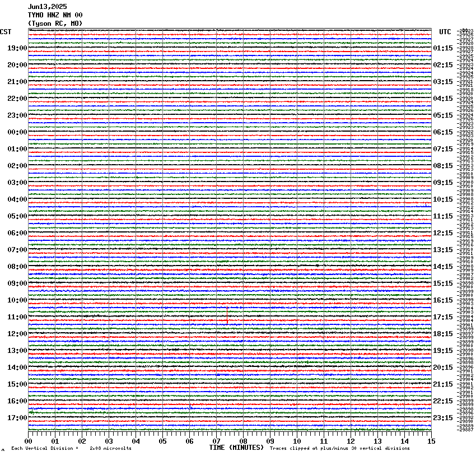Click the 08:15 UTC time label
This screenshot has height=456, width=476.
(443, 166)
